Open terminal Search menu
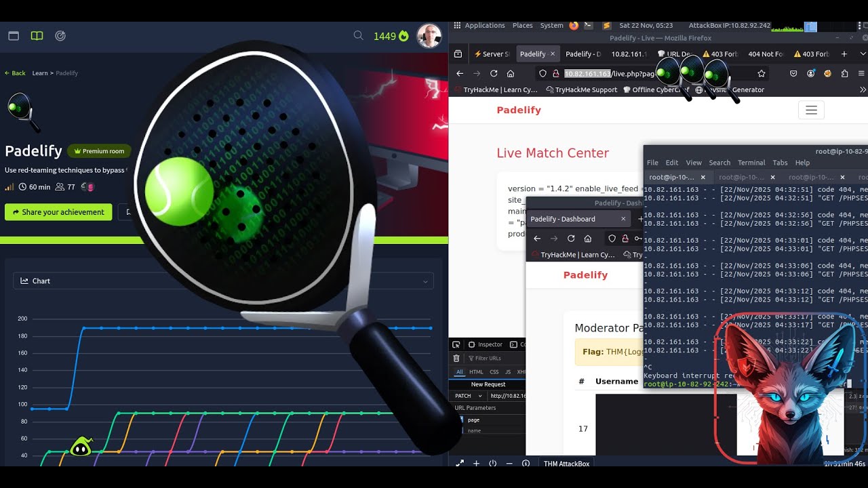This screenshot has width=868, height=488. pos(719,163)
